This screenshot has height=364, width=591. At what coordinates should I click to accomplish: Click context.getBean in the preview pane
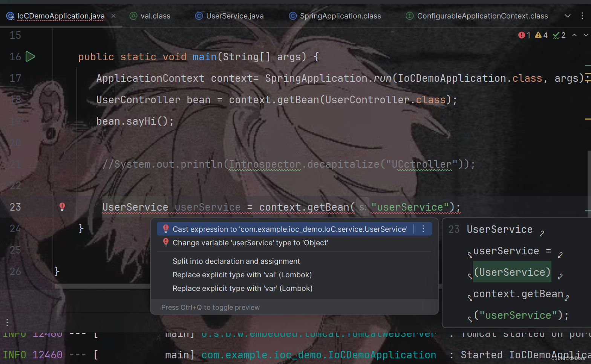click(x=518, y=294)
